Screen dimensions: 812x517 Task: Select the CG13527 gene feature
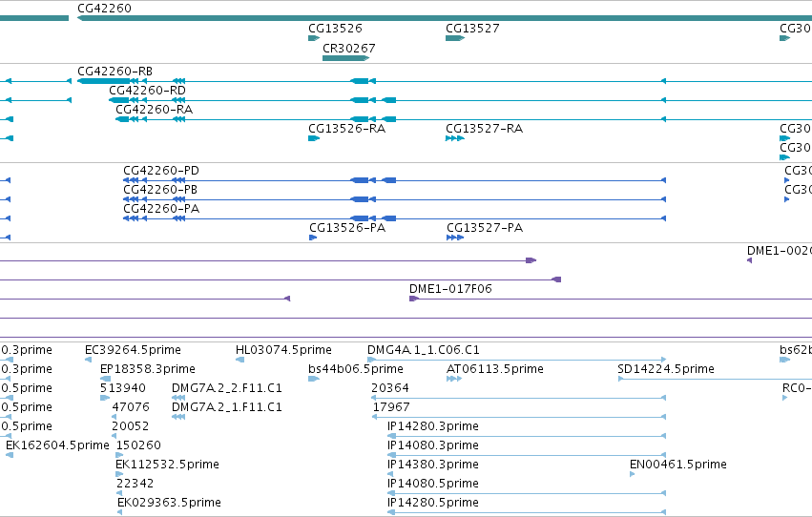click(x=455, y=38)
